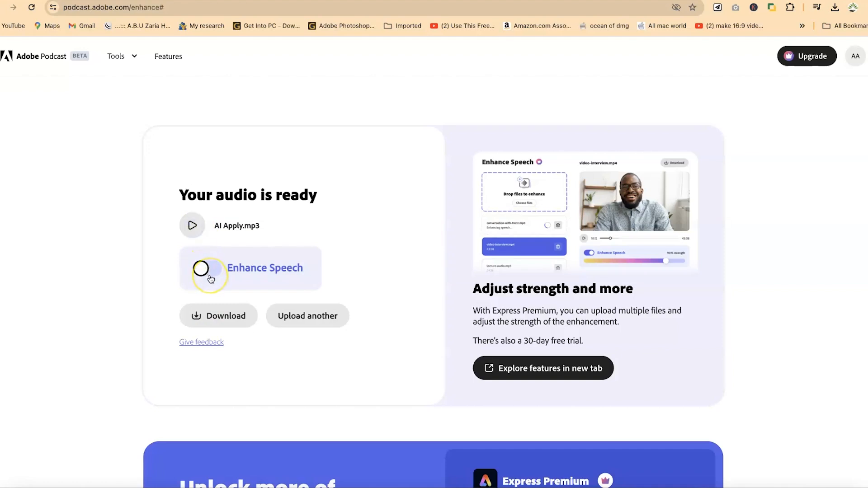Expand the Tools dropdown menu
This screenshot has height=488, width=868.
(122, 56)
